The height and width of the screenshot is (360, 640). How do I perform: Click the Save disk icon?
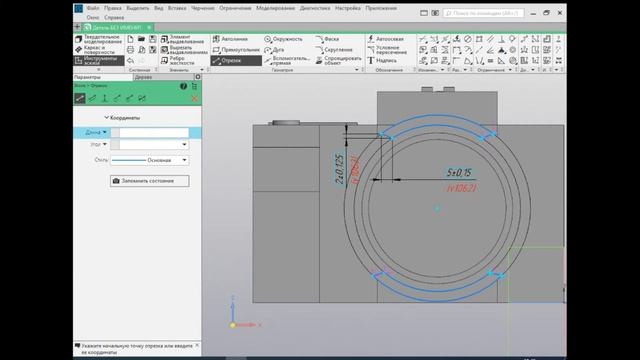tap(153, 39)
